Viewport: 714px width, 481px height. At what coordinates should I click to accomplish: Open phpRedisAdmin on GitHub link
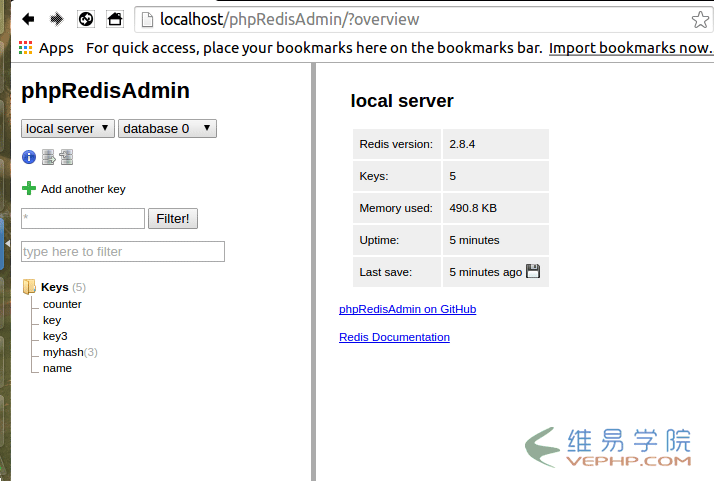(x=408, y=309)
